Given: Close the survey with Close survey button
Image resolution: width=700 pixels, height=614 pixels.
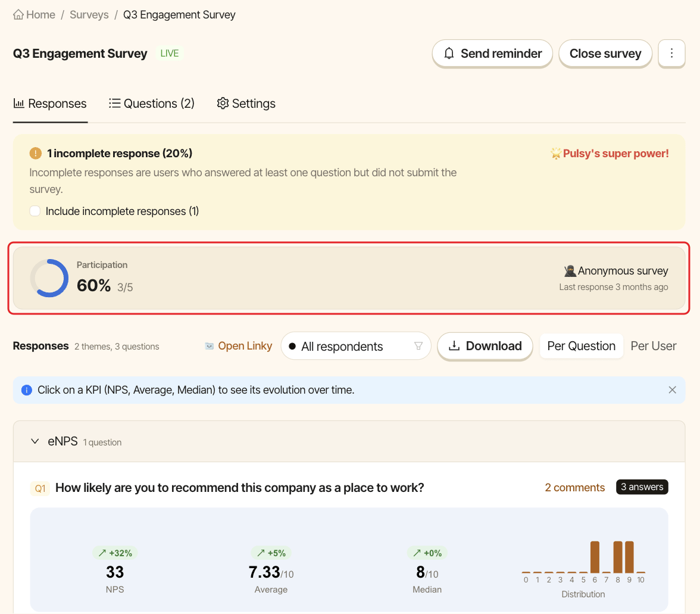Looking at the screenshot, I should point(605,54).
